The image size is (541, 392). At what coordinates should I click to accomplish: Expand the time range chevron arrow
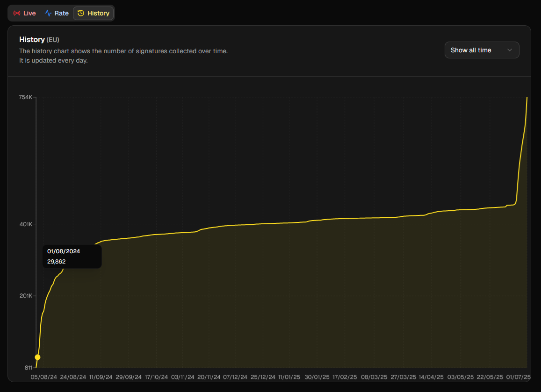(510, 50)
